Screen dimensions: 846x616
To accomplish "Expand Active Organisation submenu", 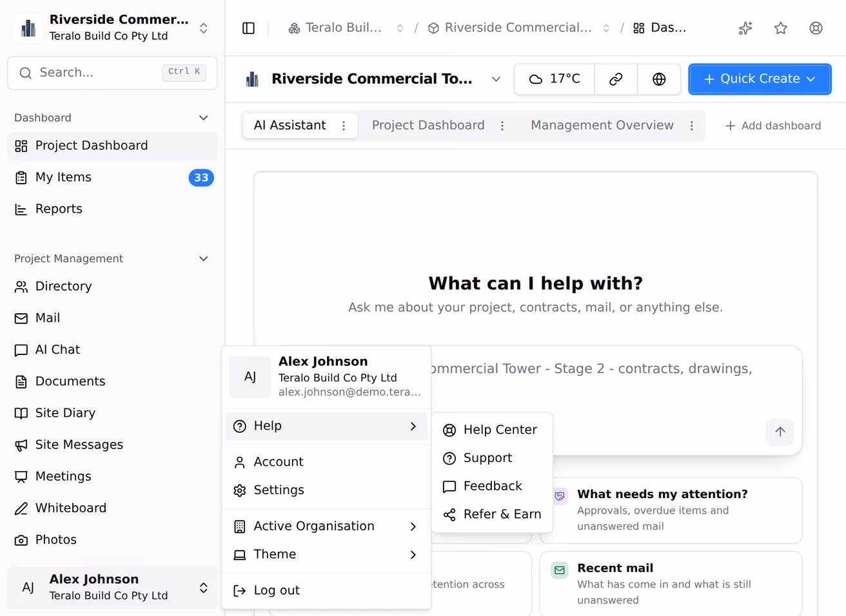I will coord(326,526).
